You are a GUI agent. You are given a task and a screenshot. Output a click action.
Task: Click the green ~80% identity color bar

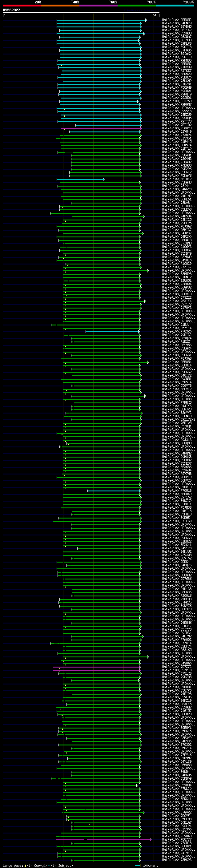(x=137, y=6)
